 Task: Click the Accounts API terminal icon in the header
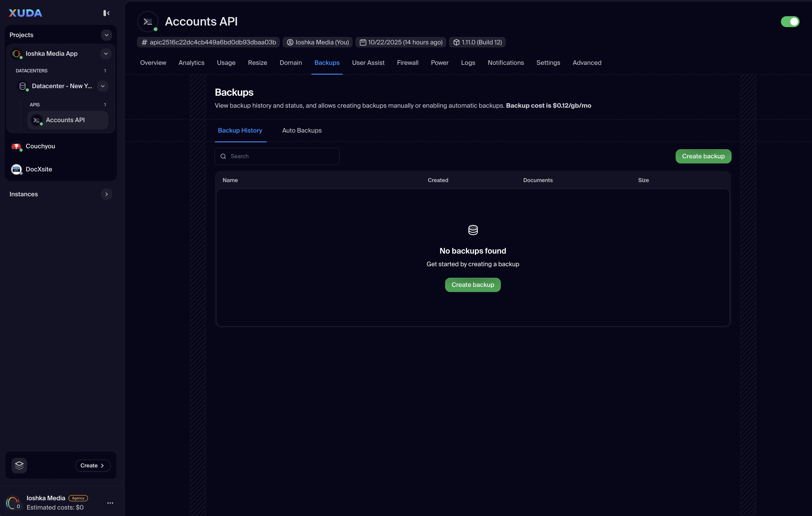(x=148, y=22)
